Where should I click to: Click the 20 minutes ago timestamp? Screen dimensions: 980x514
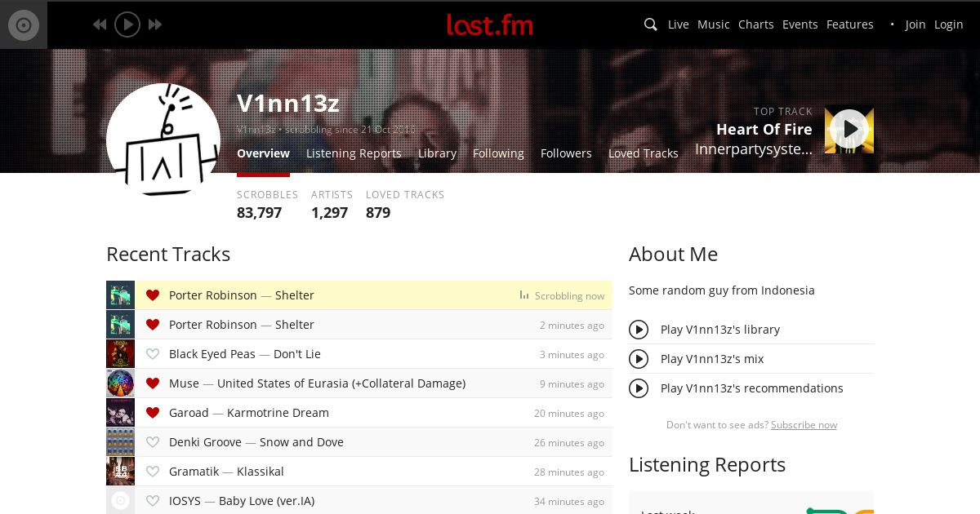pyautogui.click(x=569, y=414)
